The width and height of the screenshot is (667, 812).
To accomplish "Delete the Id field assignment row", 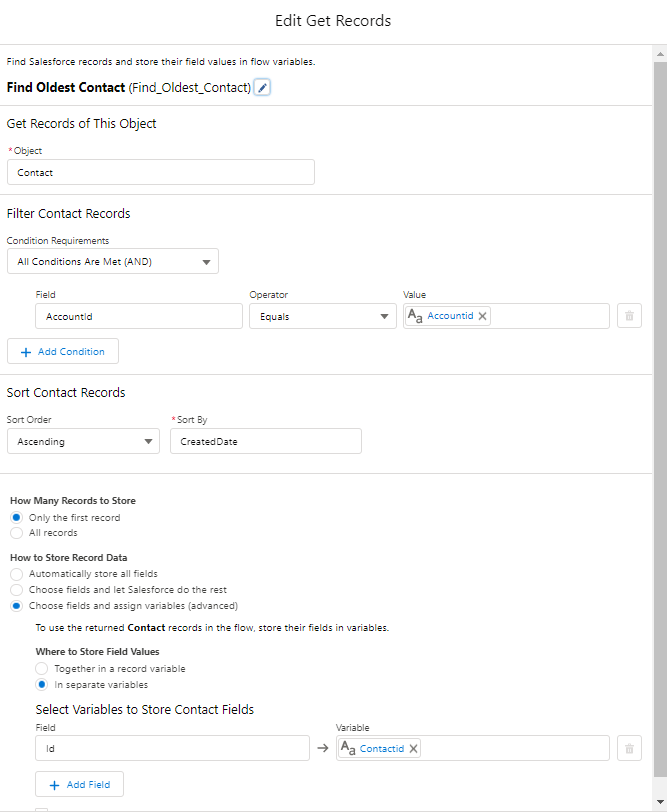I will pos(629,748).
